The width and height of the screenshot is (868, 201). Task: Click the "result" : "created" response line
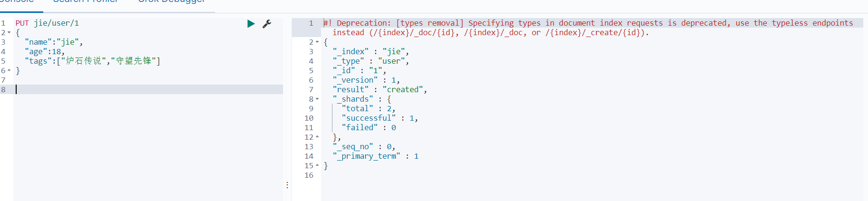(380, 89)
